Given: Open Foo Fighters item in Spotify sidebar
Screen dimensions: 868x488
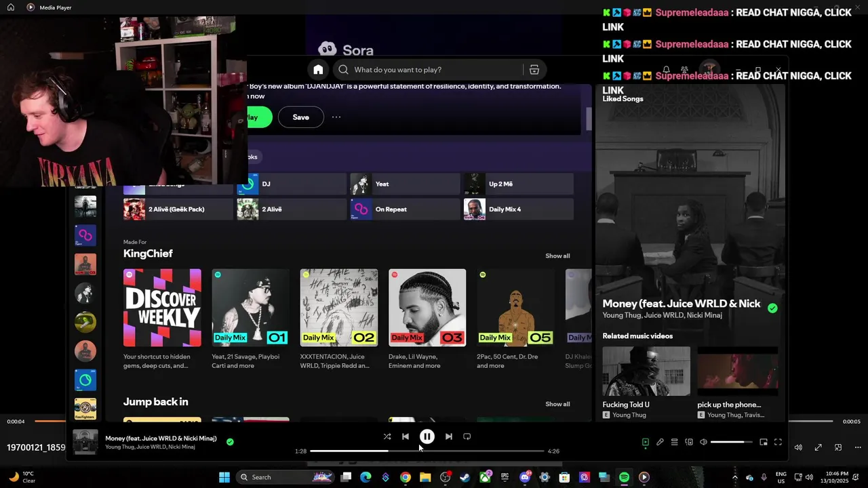Looking at the screenshot, I should click(x=85, y=409).
